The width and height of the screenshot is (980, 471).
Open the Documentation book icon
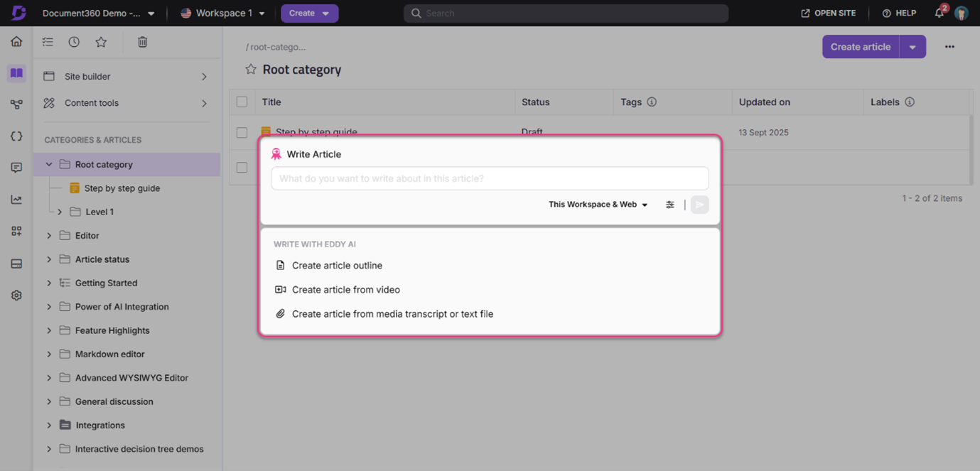coord(16,72)
